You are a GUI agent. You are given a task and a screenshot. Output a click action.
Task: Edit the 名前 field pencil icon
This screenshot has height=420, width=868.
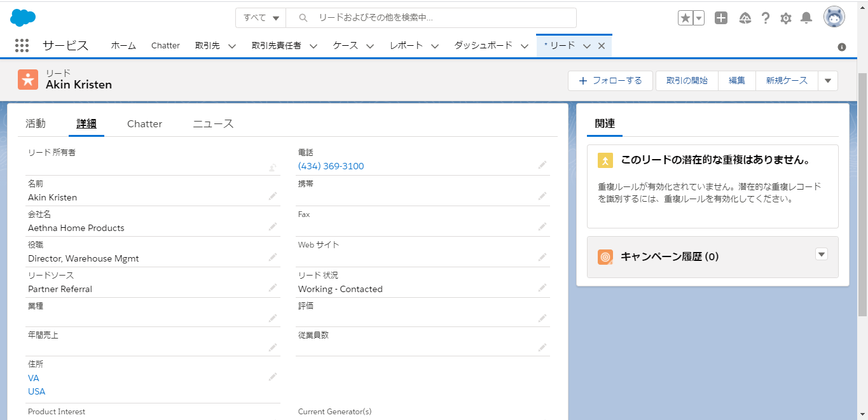pos(272,197)
